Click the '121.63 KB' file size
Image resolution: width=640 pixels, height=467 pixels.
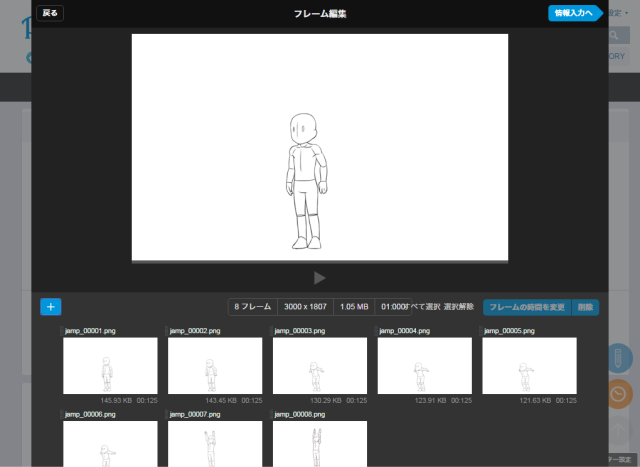pyautogui.click(x=535, y=400)
